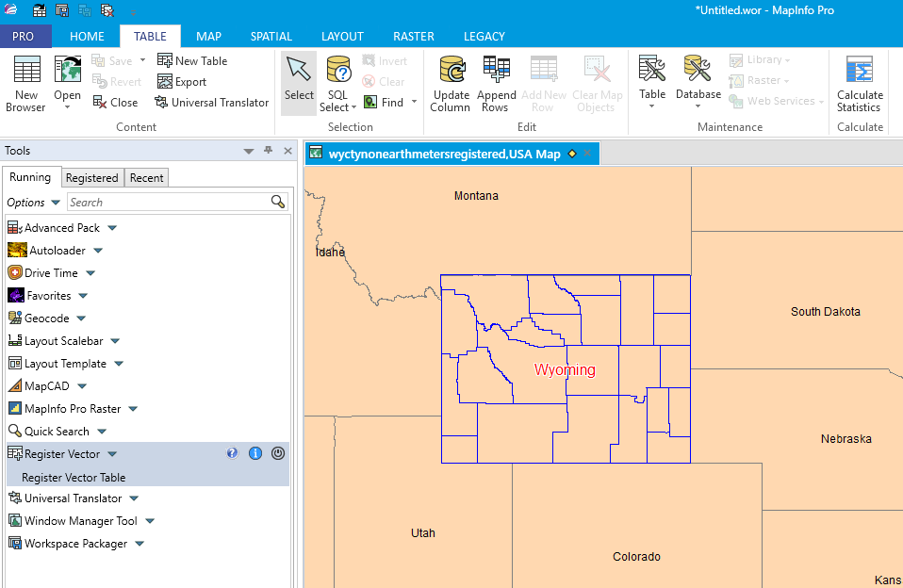
Task: Run Update Column
Action: [x=451, y=84]
